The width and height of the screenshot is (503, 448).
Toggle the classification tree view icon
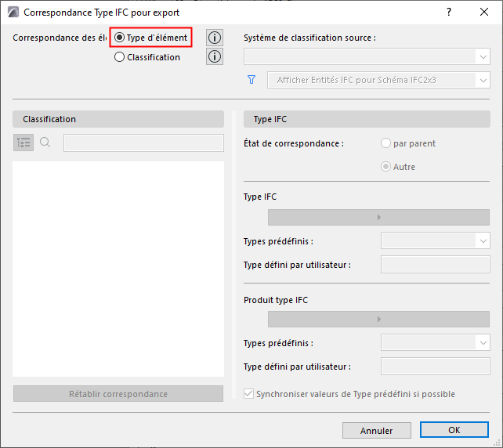24,143
